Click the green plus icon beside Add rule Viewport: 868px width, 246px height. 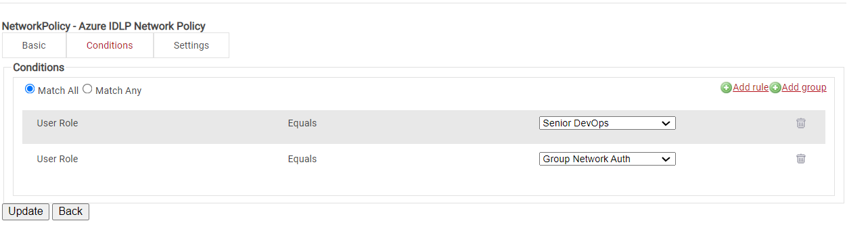pyautogui.click(x=726, y=88)
